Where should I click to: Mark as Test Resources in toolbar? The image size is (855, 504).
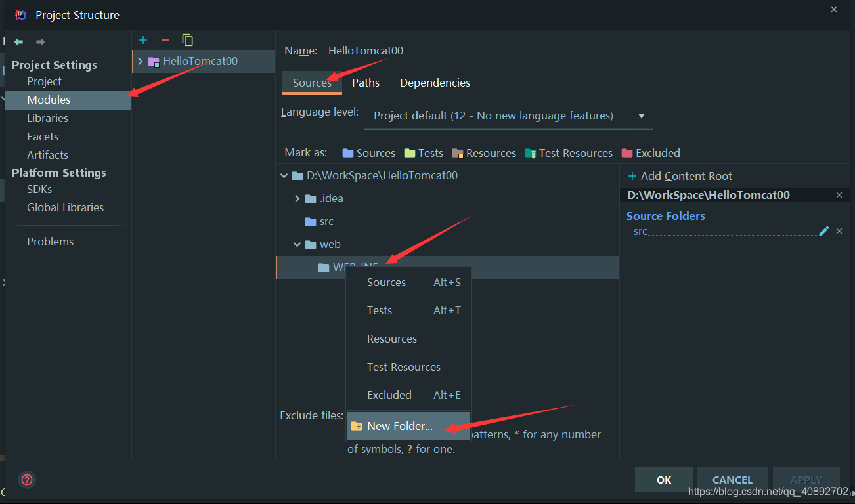coord(569,153)
